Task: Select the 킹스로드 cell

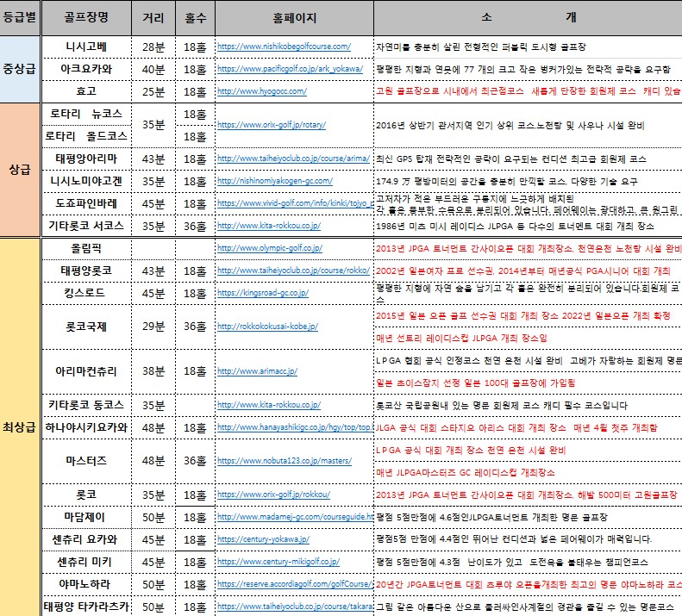Action: click(x=86, y=294)
